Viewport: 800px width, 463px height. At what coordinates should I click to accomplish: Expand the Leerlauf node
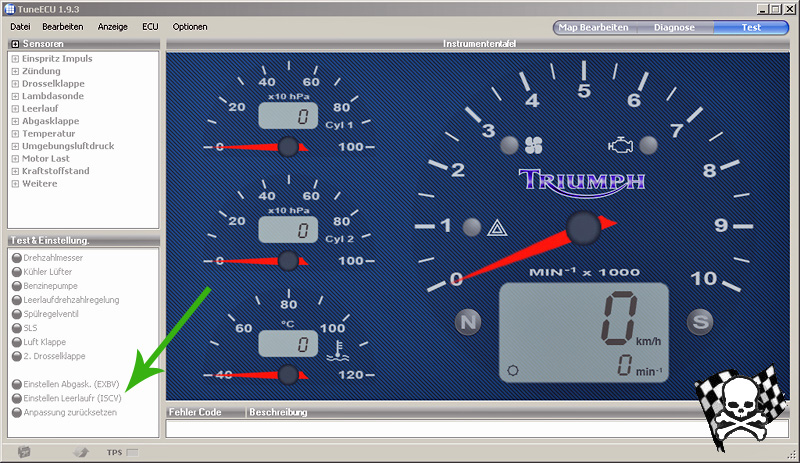pyautogui.click(x=15, y=109)
